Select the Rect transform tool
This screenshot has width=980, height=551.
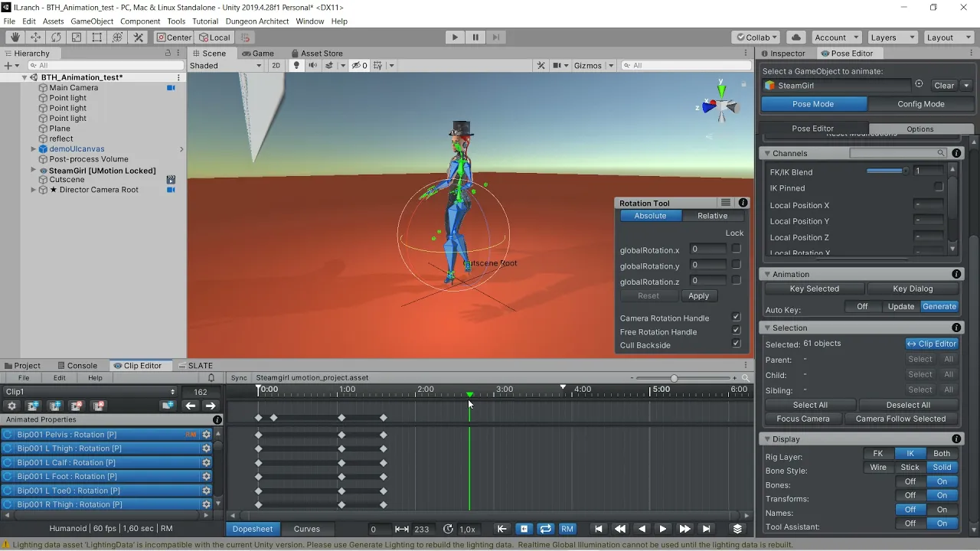pos(97,37)
